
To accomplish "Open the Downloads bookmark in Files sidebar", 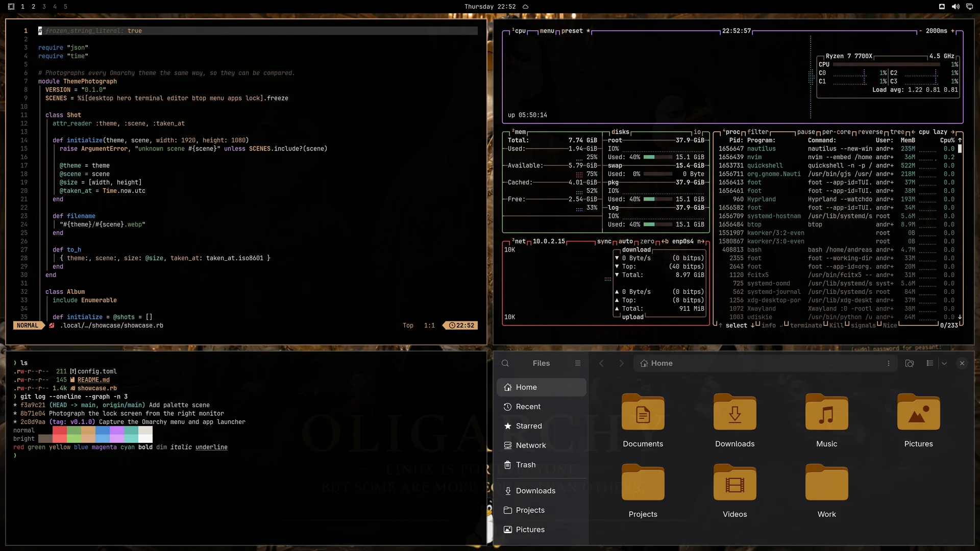I will click(542, 491).
